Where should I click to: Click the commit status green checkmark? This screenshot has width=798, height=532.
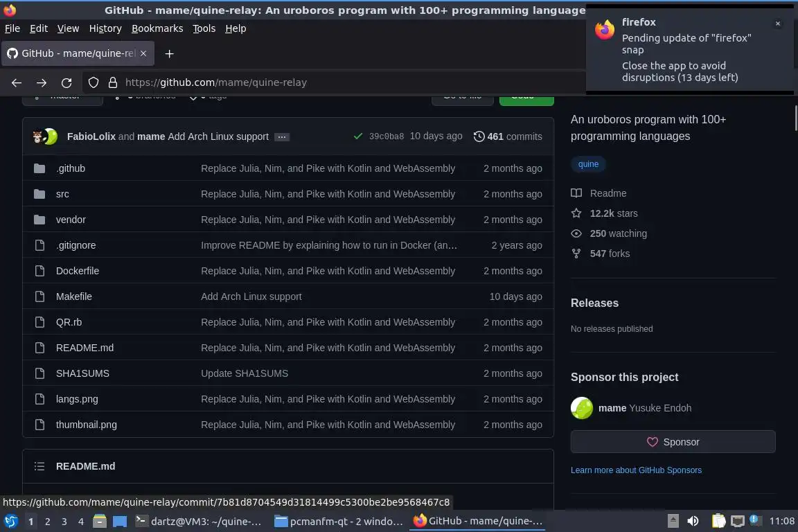(x=358, y=136)
